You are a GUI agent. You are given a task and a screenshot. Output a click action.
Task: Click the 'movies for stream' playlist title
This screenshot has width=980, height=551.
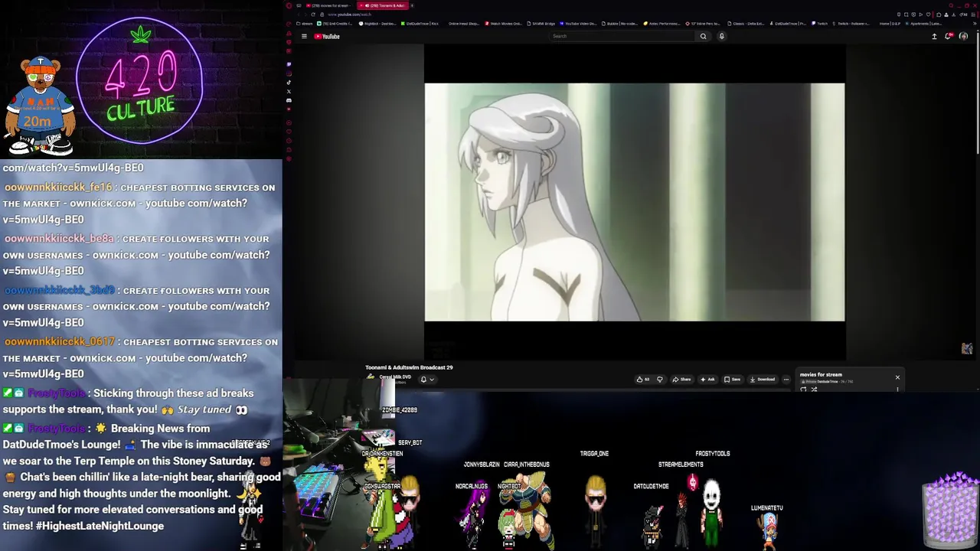coord(821,374)
